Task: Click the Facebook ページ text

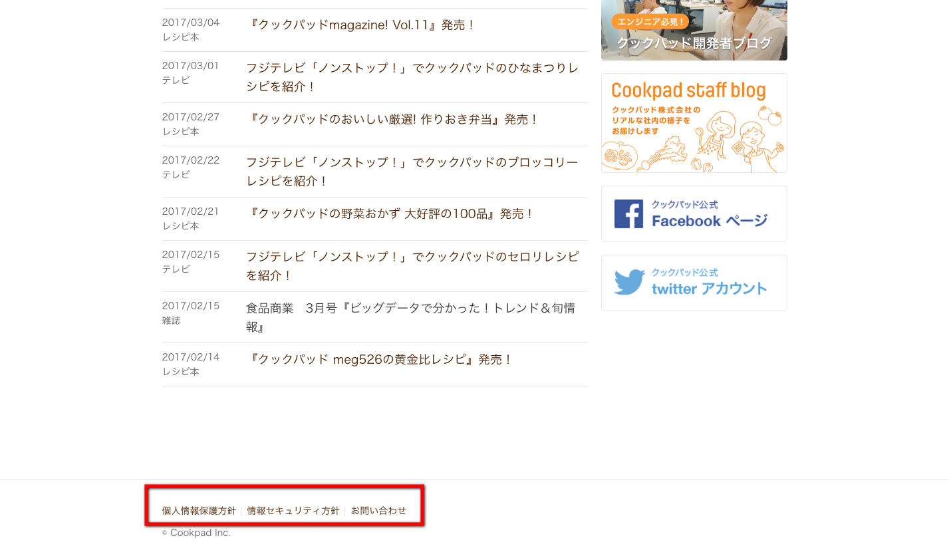Action: click(x=710, y=221)
